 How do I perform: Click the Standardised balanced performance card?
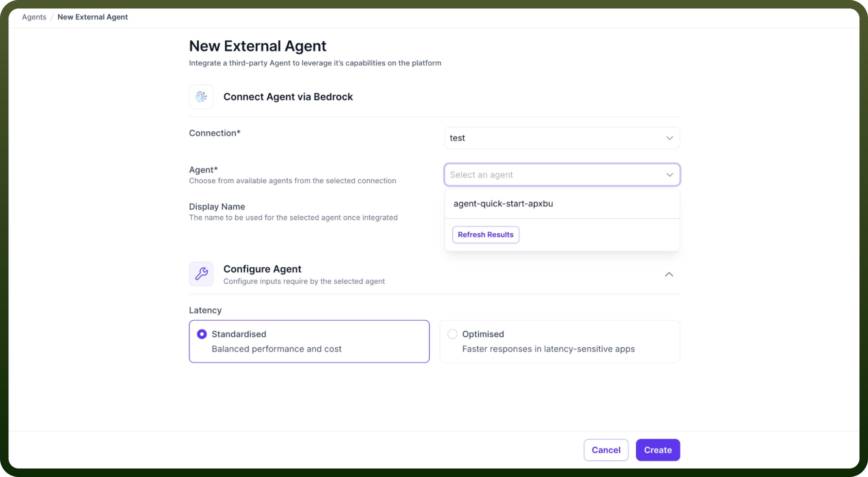tap(309, 341)
